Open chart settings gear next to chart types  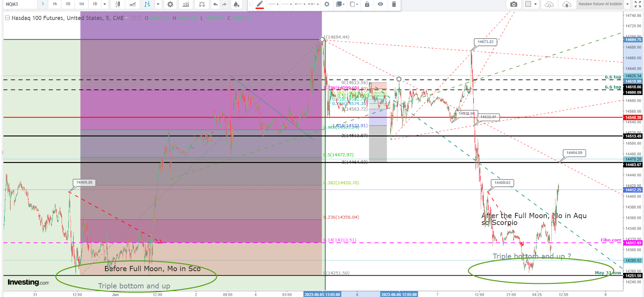tap(170, 4)
